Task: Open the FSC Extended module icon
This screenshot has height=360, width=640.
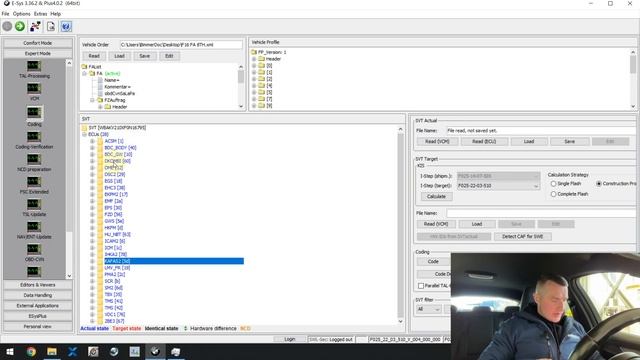Action: point(34,181)
